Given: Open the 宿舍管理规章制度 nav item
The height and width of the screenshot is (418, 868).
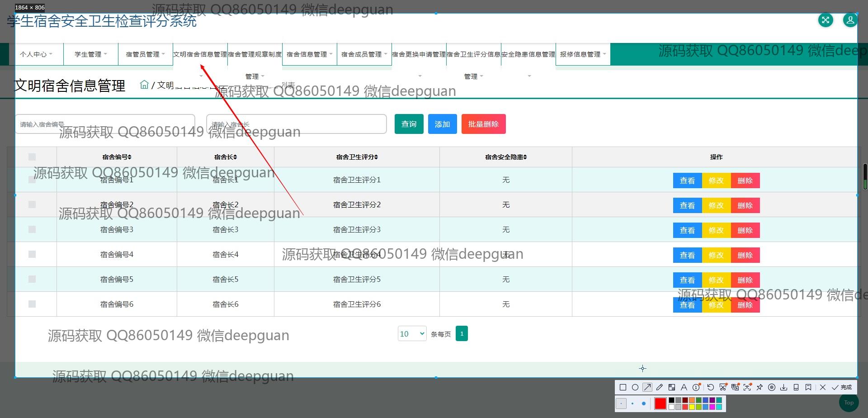Looking at the screenshot, I should click(255, 54).
